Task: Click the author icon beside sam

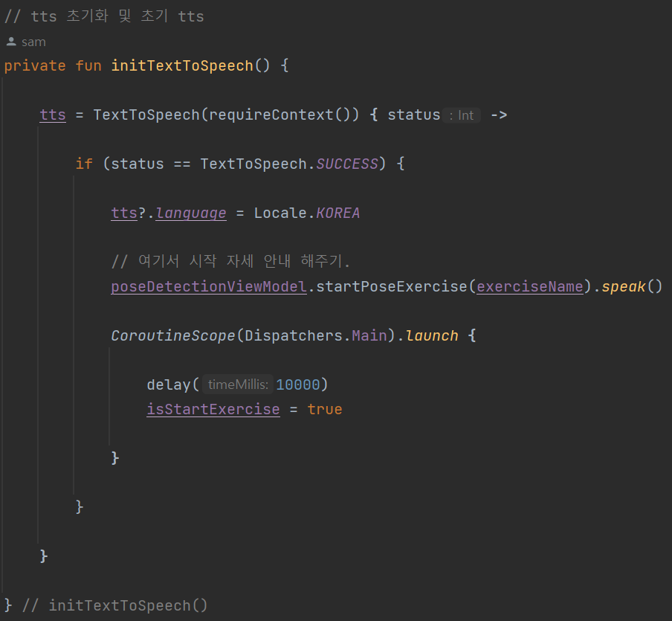Action: [11, 42]
